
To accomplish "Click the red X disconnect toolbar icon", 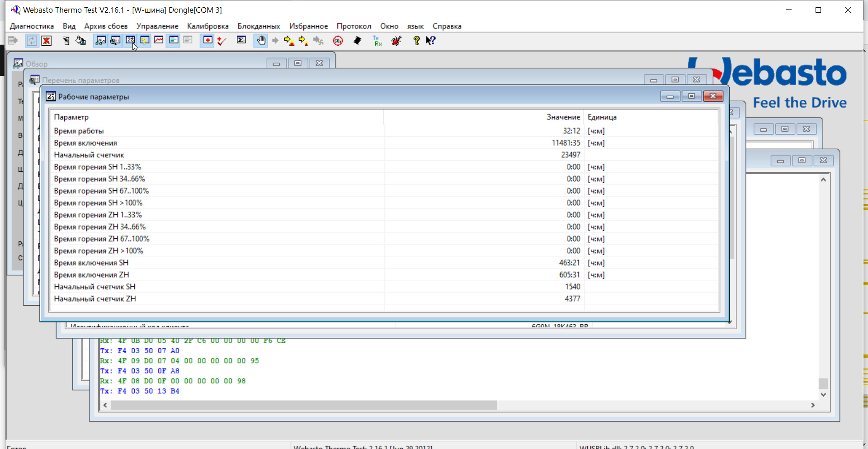I will (x=47, y=41).
